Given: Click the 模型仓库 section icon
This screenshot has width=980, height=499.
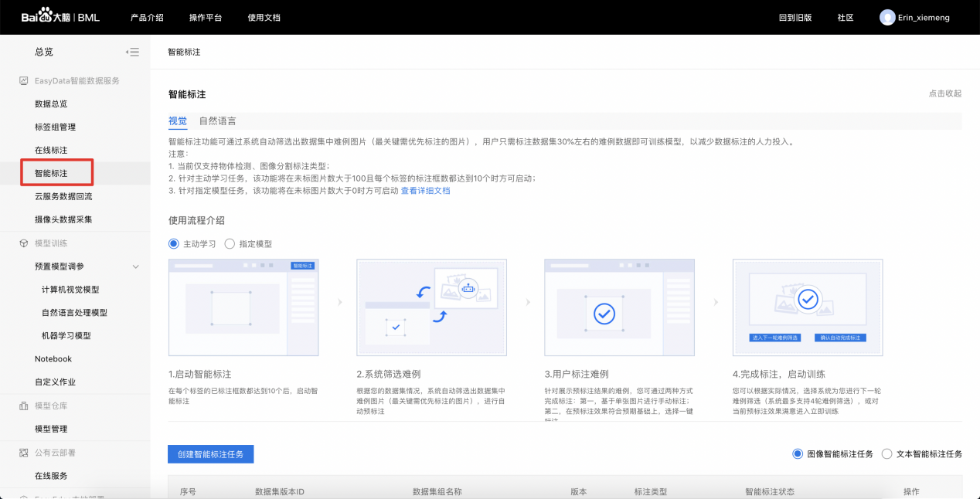Looking at the screenshot, I should (x=23, y=406).
